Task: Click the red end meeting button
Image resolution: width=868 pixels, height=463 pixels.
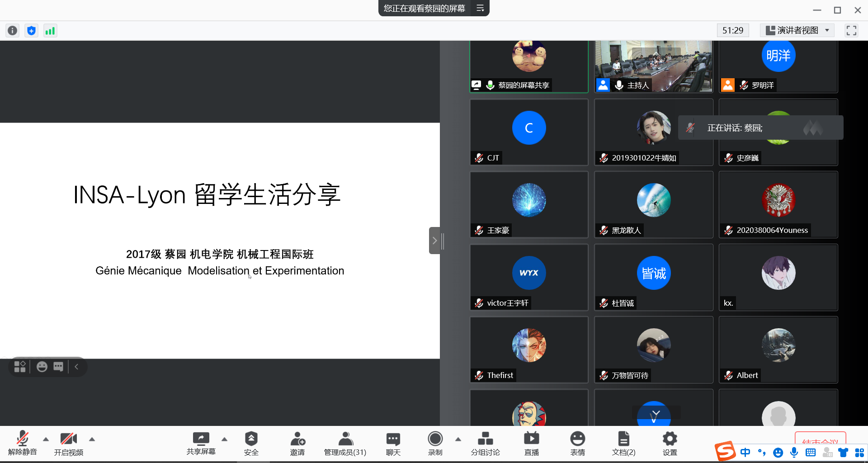Action: click(x=820, y=438)
